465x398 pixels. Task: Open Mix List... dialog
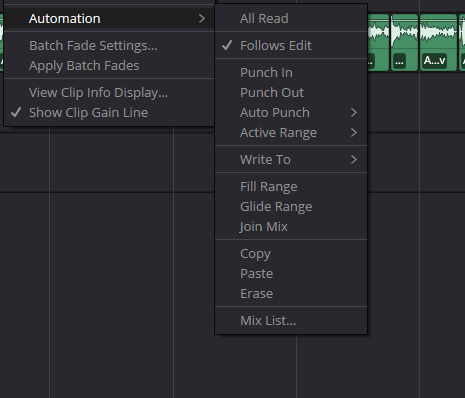pyautogui.click(x=291, y=321)
